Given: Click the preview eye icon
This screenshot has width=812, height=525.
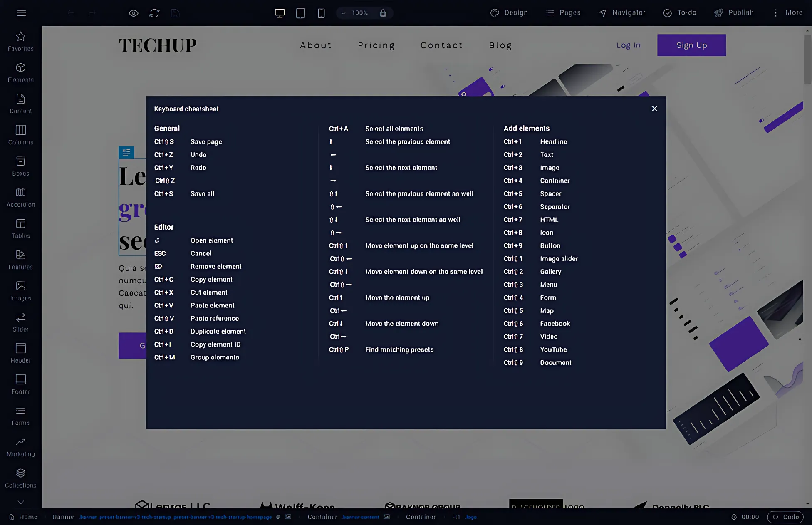Looking at the screenshot, I should 133,13.
